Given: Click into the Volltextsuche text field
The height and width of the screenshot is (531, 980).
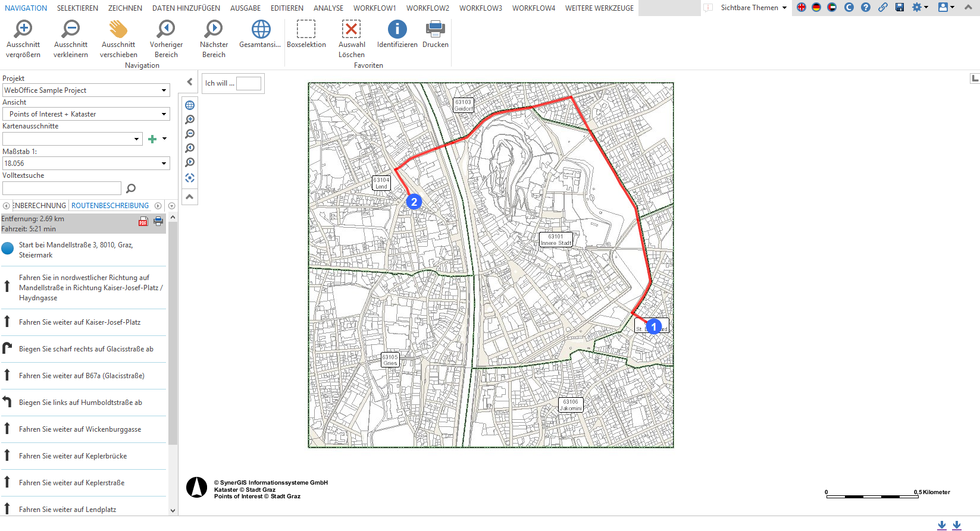Looking at the screenshot, I should [x=62, y=188].
